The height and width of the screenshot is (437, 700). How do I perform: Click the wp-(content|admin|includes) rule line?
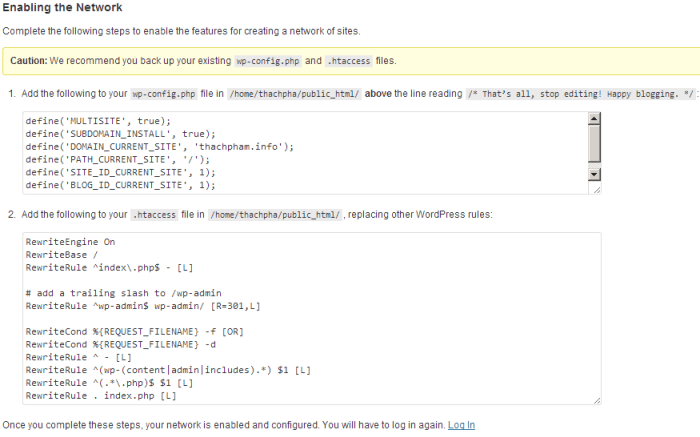pos(168,370)
